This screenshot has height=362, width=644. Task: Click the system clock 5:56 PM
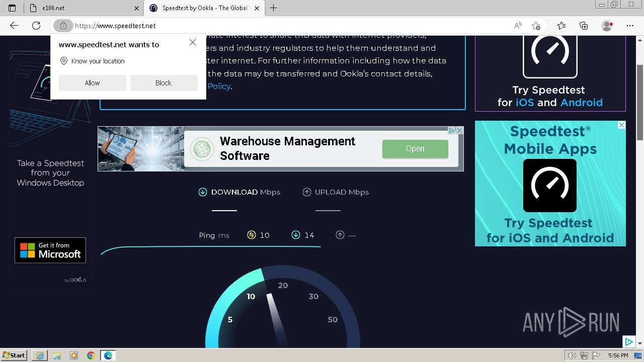(618, 355)
